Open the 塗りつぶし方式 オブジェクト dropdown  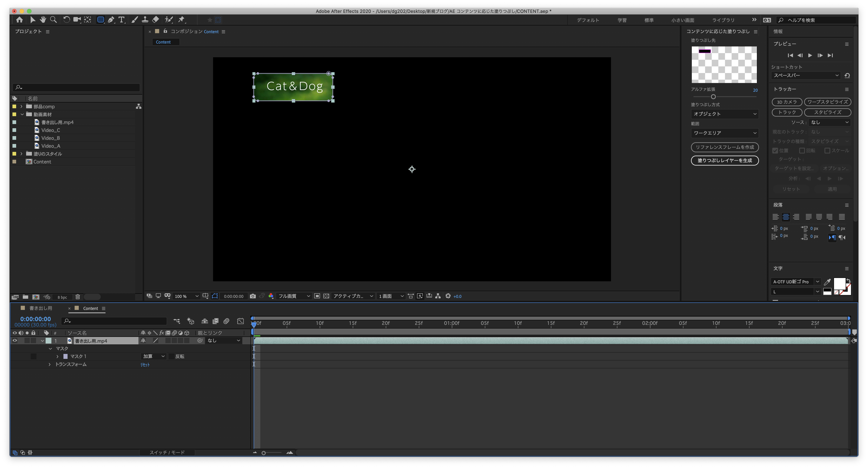point(724,114)
